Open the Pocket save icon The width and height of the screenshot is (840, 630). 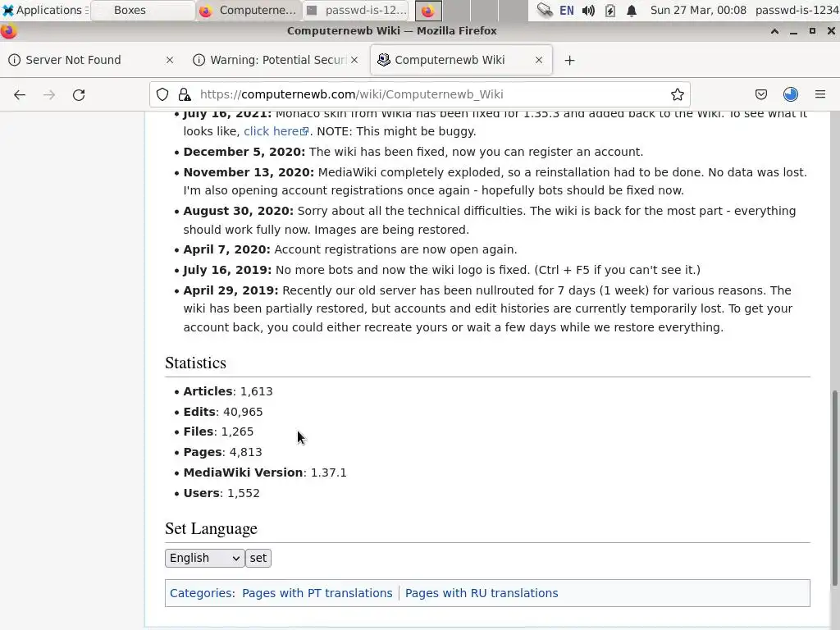pyautogui.click(x=760, y=95)
